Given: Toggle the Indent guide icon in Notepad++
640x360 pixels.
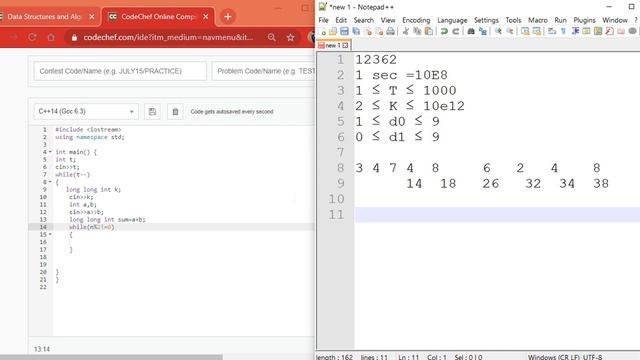Looking at the screenshot, I should [x=575, y=31].
